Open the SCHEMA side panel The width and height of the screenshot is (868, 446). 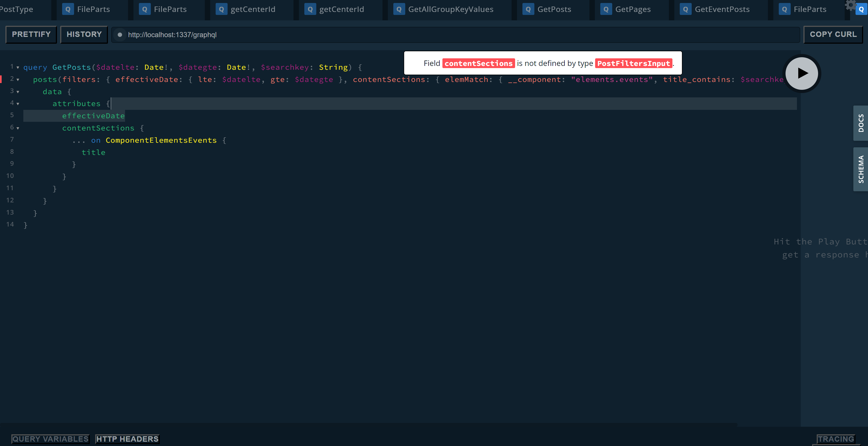click(x=861, y=169)
